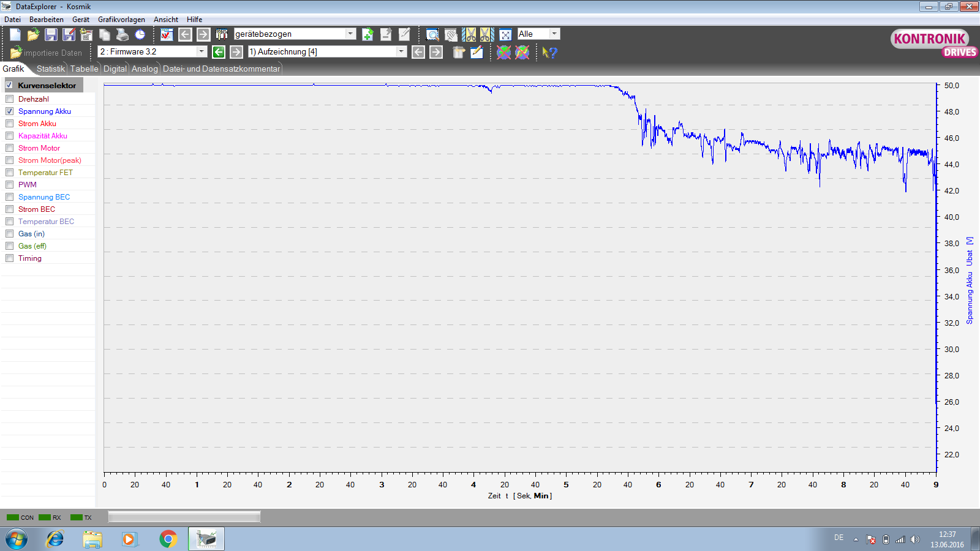
Task: Switch to the Statistik tab
Action: point(50,69)
